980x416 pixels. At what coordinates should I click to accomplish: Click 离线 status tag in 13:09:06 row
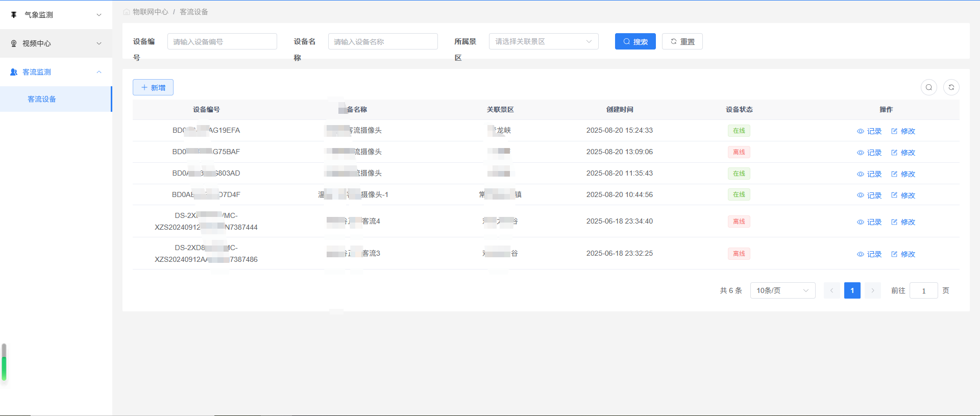[739, 152]
